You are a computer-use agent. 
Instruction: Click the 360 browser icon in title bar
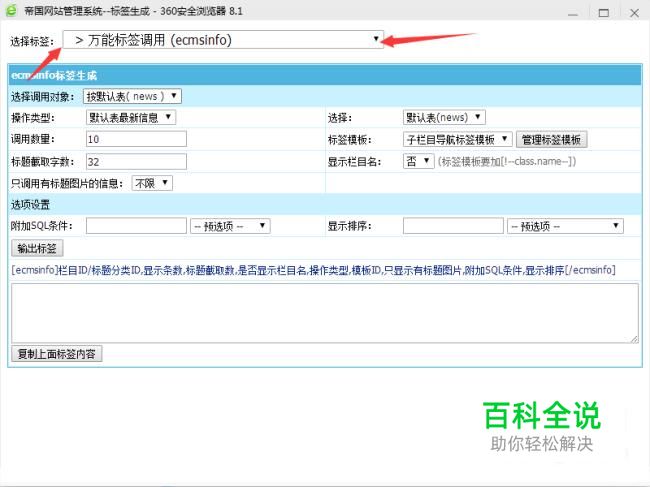[11, 10]
